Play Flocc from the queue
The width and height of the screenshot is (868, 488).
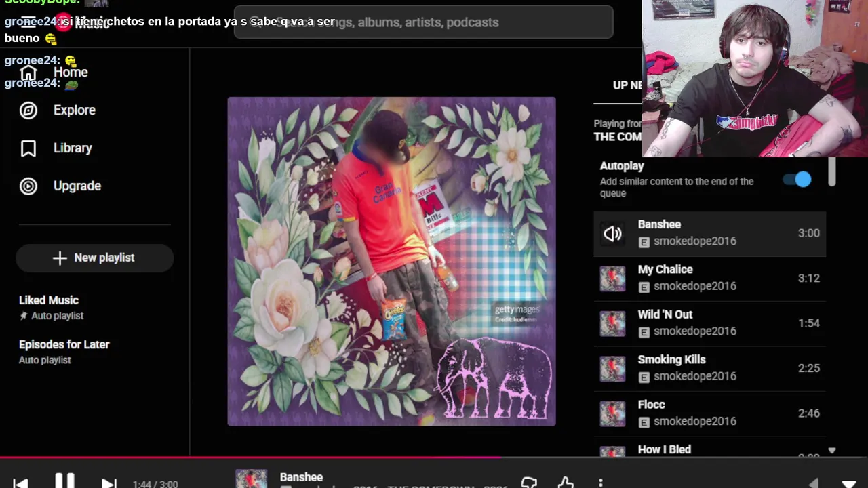pos(709,413)
